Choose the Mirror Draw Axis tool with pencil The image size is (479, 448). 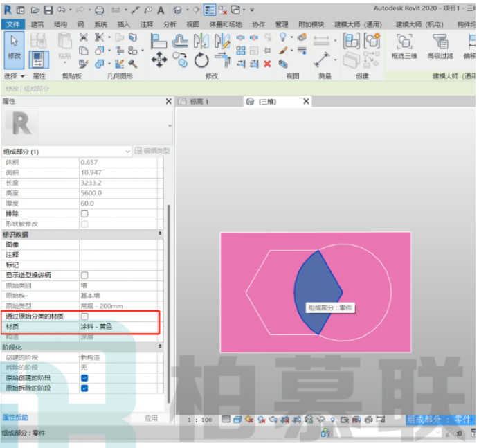[x=222, y=42]
